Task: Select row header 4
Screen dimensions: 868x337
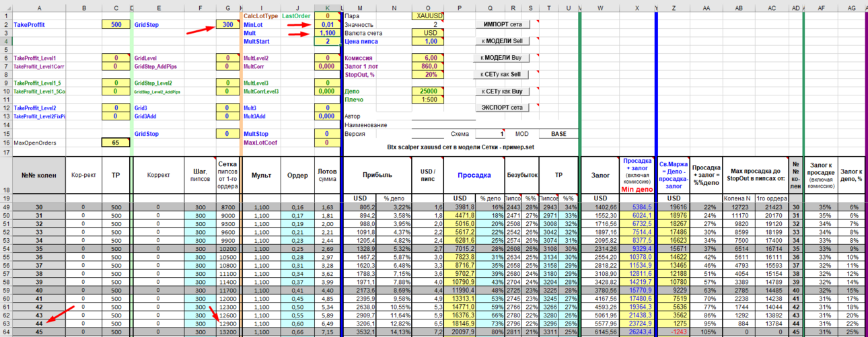Action: [6, 41]
